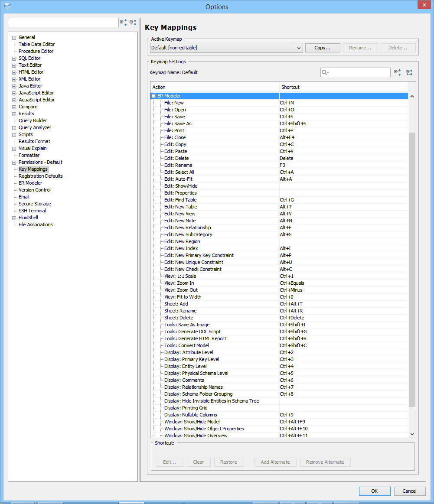
Task: Confirm options with the OK button
Action: coord(375,491)
